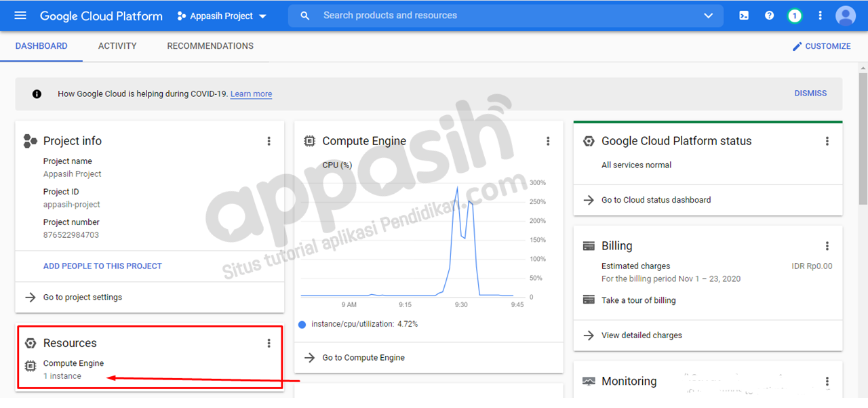The height and width of the screenshot is (408, 868).
Task: Switch to the Dashboard tab
Action: (x=41, y=46)
